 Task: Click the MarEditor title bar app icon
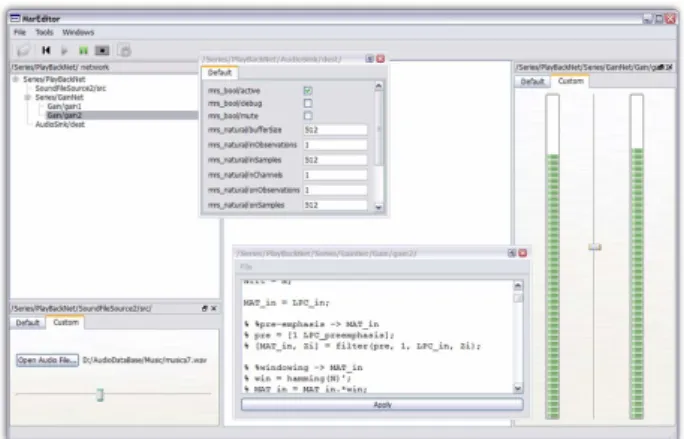15,18
